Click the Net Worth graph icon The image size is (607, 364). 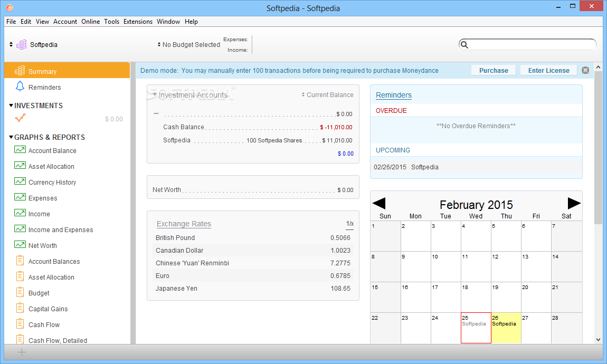(20, 245)
